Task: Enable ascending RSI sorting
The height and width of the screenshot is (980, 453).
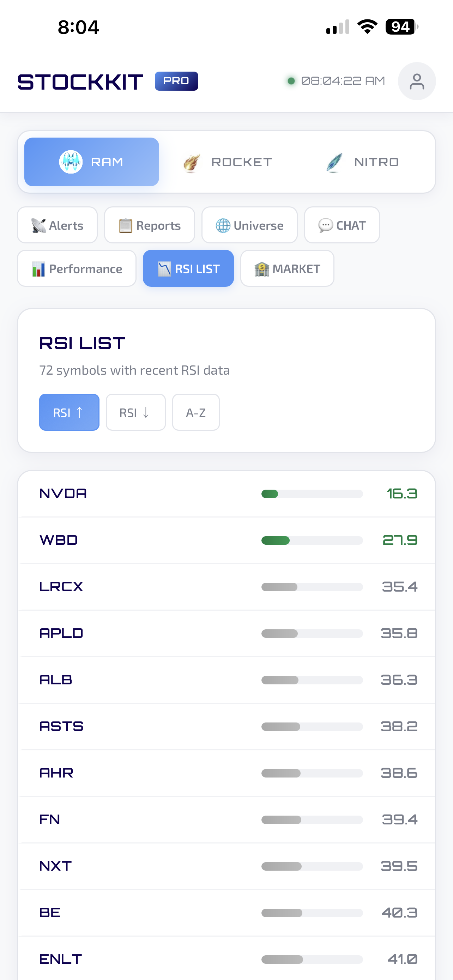Action: (69, 412)
